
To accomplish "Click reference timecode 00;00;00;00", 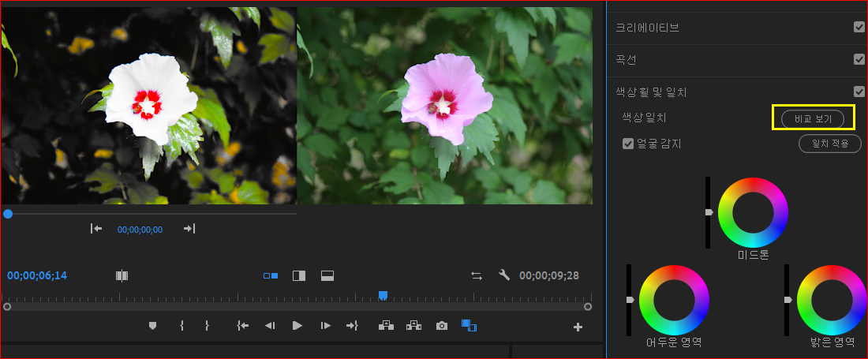I will (x=140, y=230).
